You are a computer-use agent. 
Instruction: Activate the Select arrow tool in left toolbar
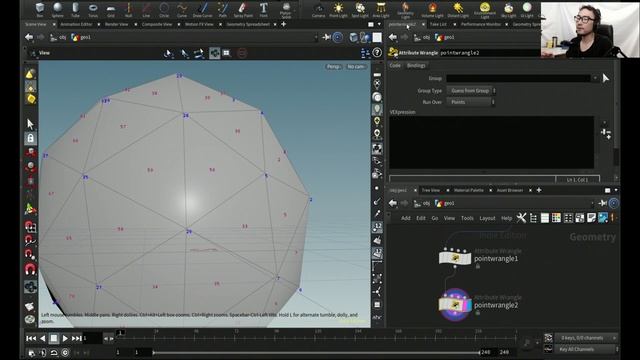pyautogui.click(x=30, y=124)
